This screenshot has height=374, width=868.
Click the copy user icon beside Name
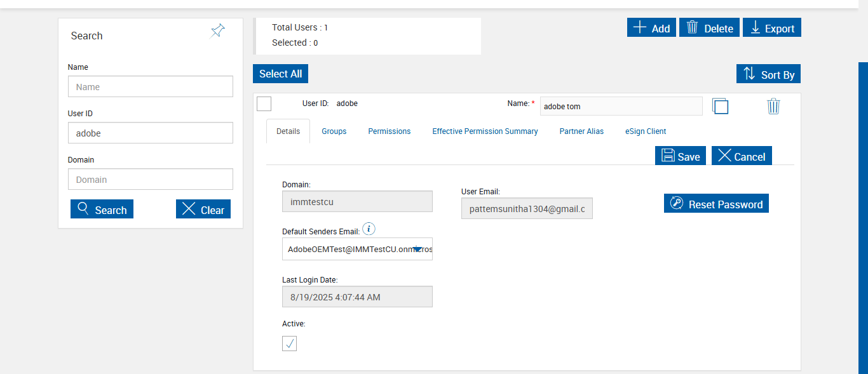720,106
